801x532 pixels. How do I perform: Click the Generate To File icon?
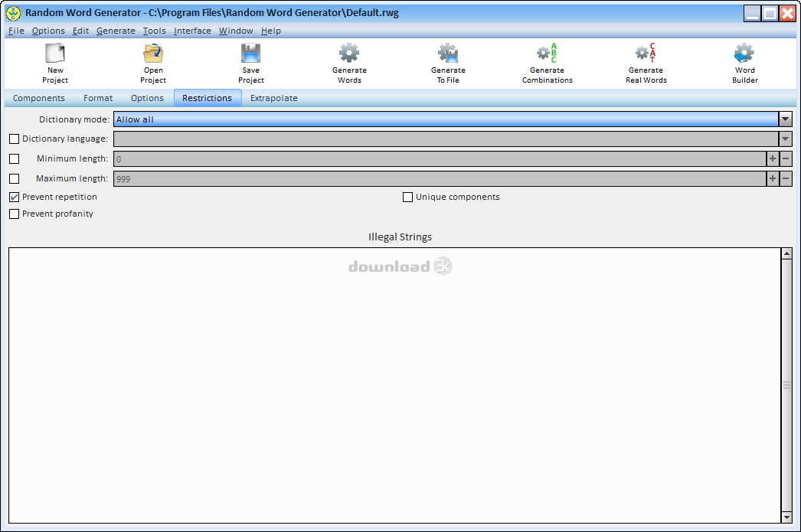pos(448,53)
